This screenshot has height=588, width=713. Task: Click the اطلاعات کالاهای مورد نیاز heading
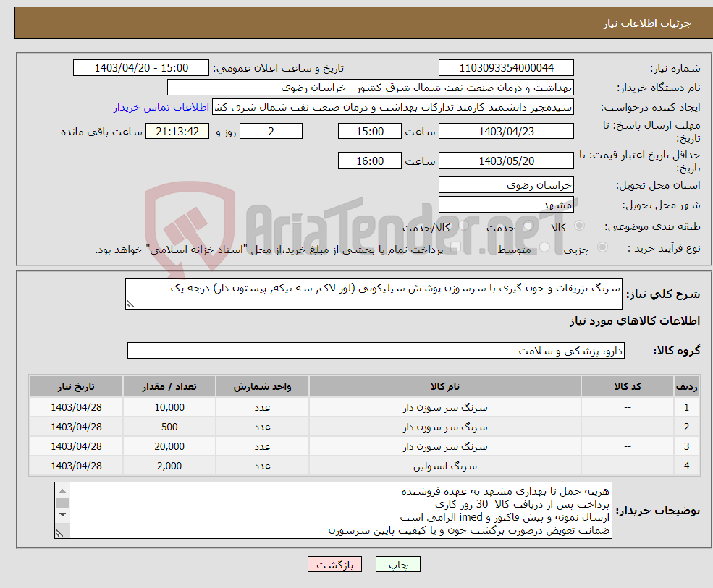pos(635,321)
